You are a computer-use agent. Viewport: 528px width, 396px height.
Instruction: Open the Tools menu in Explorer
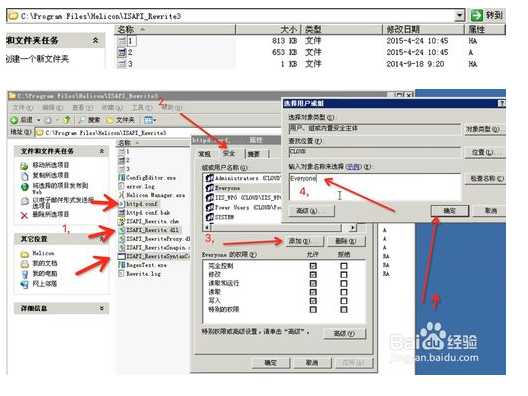point(141,108)
